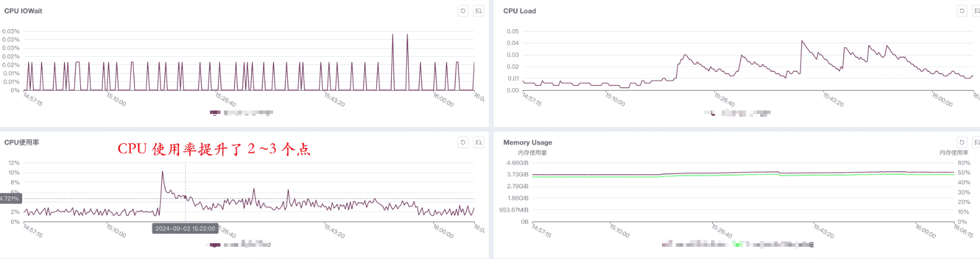Refresh the CPU使用率 chart

coord(463,142)
